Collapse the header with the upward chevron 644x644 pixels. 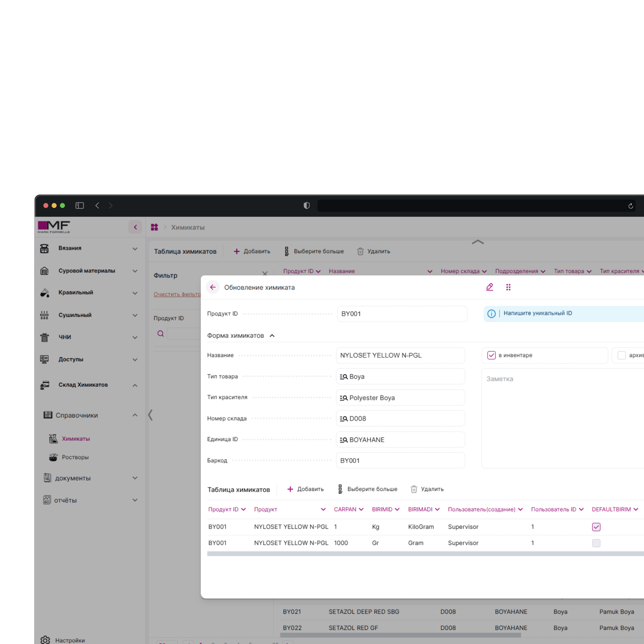point(478,242)
